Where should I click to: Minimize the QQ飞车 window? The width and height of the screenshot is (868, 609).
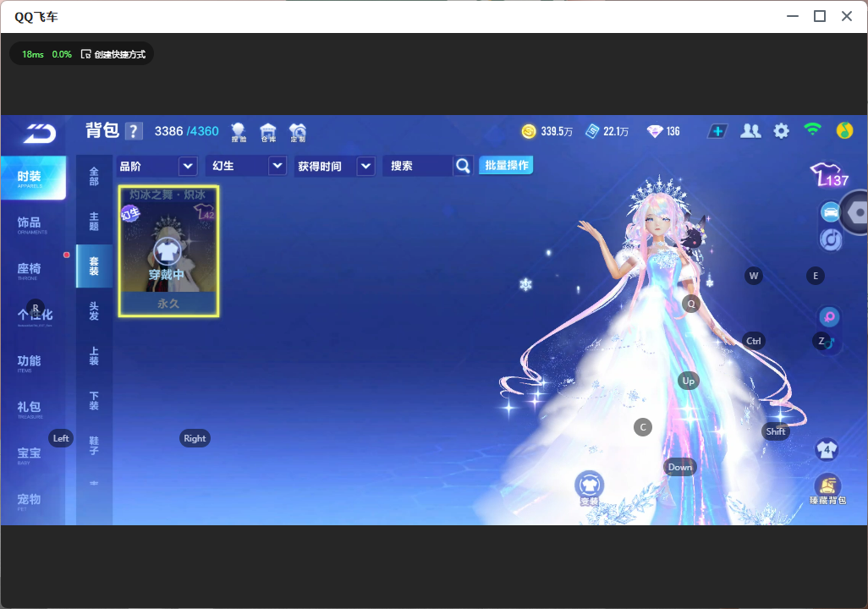(793, 16)
